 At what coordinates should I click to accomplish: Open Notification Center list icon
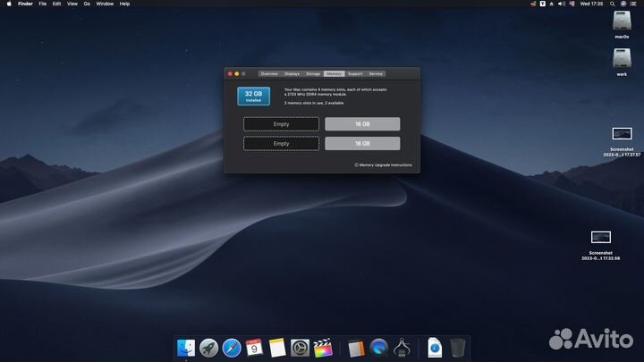coord(634,4)
